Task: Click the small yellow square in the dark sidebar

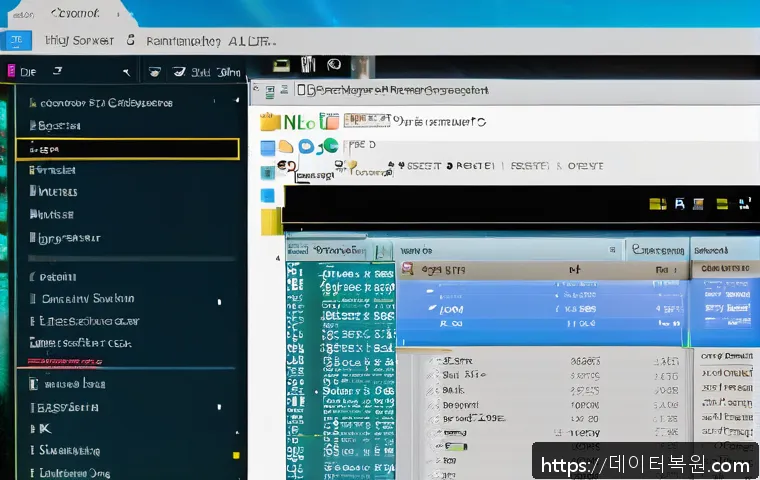Action: (236, 455)
